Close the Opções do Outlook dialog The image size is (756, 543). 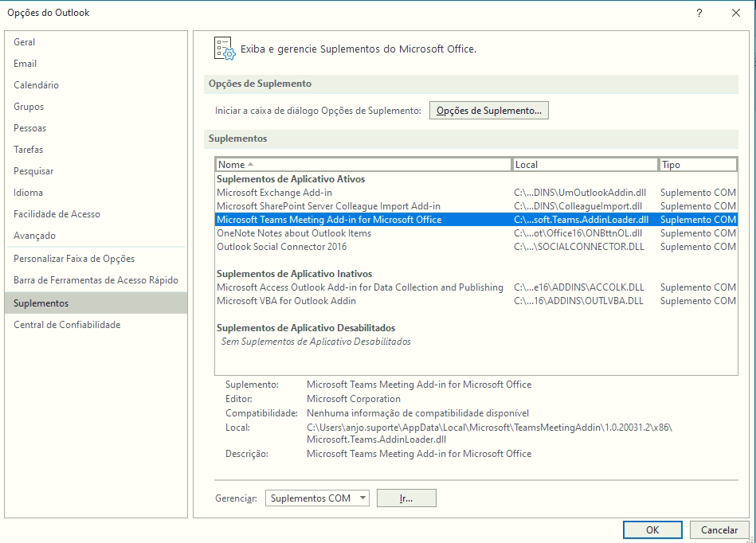tap(736, 13)
